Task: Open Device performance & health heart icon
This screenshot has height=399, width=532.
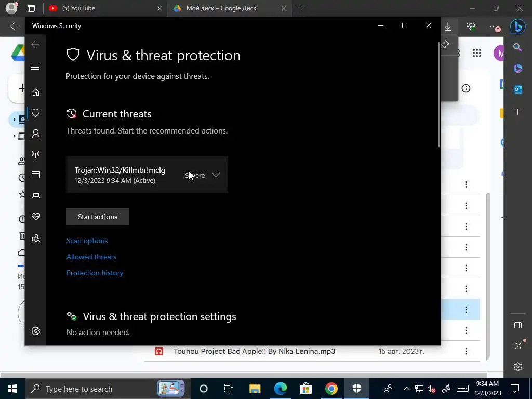Action: pos(36,217)
